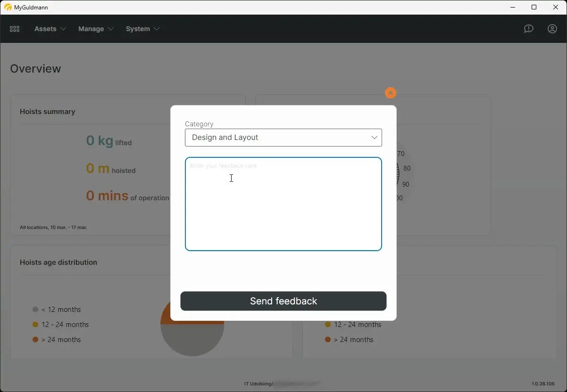Select the Assets menu item

pyautogui.click(x=45, y=29)
